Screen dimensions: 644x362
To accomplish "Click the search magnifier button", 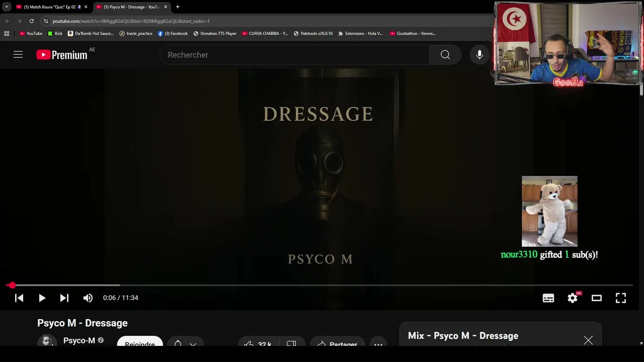I will point(445,55).
